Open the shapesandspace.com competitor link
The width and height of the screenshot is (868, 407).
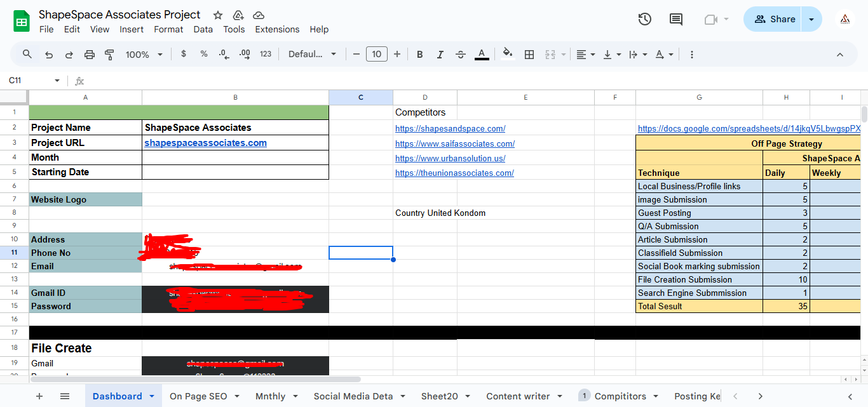coord(450,128)
